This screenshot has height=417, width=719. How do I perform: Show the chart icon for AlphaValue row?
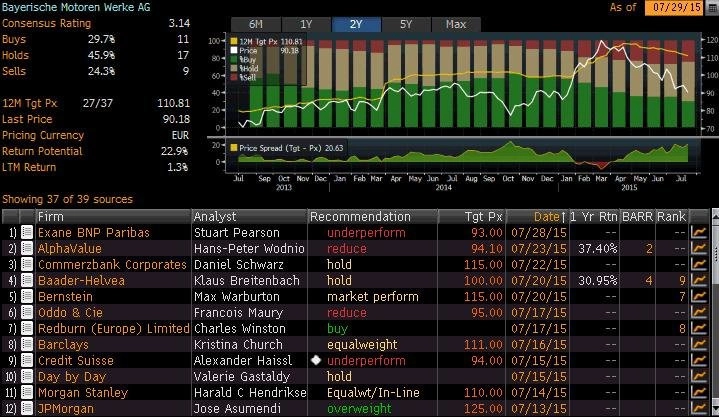click(x=699, y=248)
